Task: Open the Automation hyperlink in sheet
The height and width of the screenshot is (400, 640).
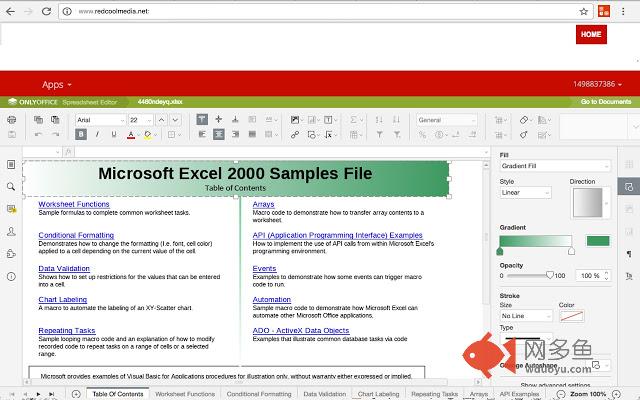Action: [271, 299]
